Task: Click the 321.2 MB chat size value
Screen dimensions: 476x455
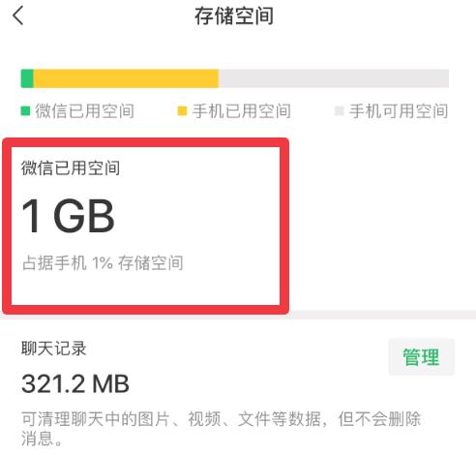Action: pos(75,383)
